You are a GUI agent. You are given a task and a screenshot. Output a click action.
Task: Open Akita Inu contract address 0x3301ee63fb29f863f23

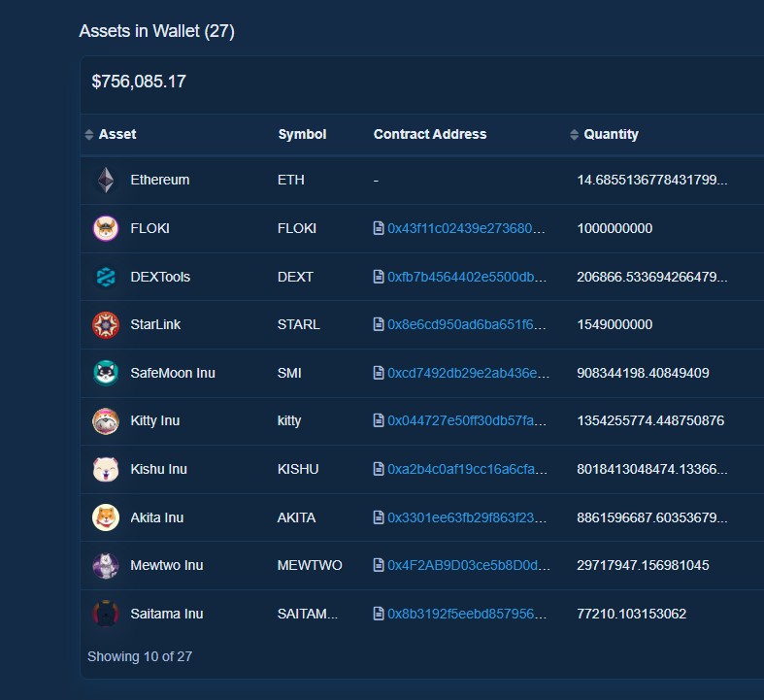[467, 517]
